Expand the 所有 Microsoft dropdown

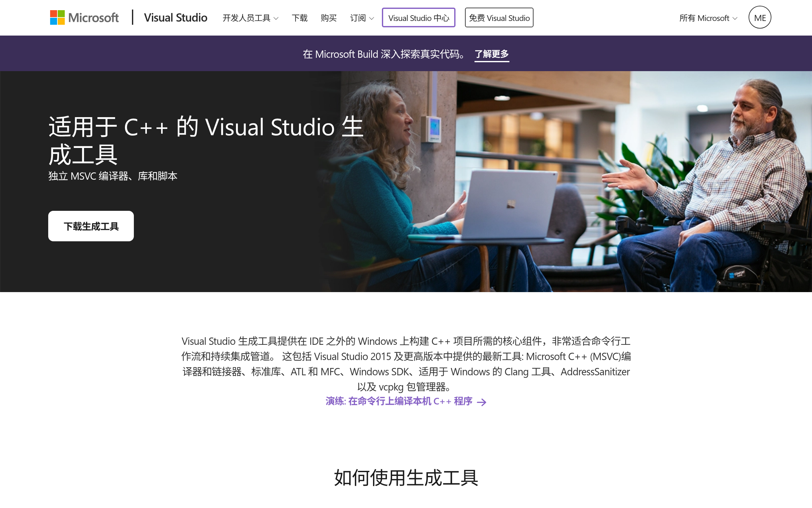click(708, 18)
